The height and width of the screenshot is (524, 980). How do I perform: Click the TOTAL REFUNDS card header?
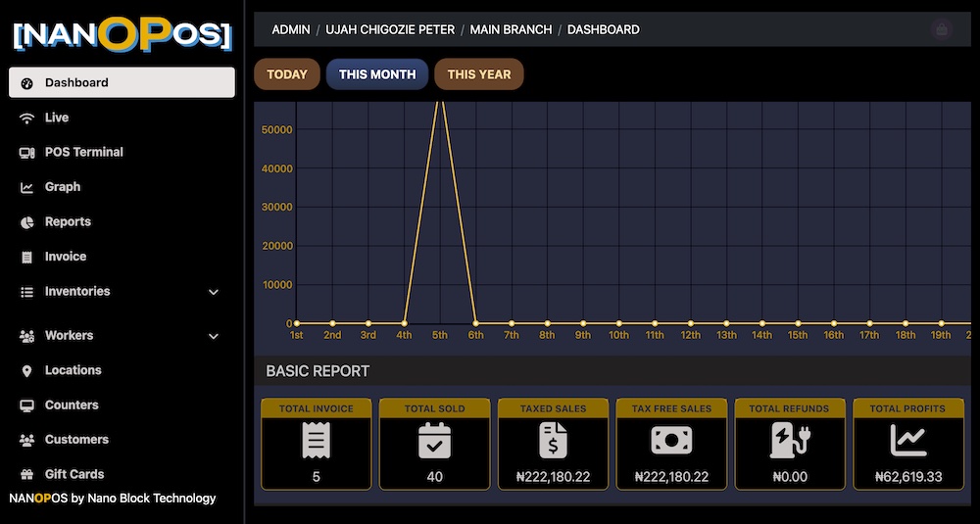(x=790, y=408)
